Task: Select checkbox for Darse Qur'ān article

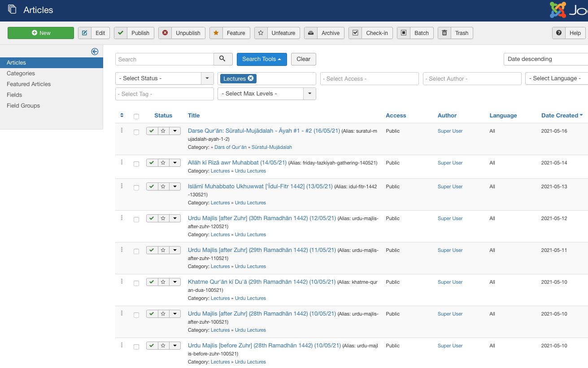Action: pyautogui.click(x=136, y=132)
